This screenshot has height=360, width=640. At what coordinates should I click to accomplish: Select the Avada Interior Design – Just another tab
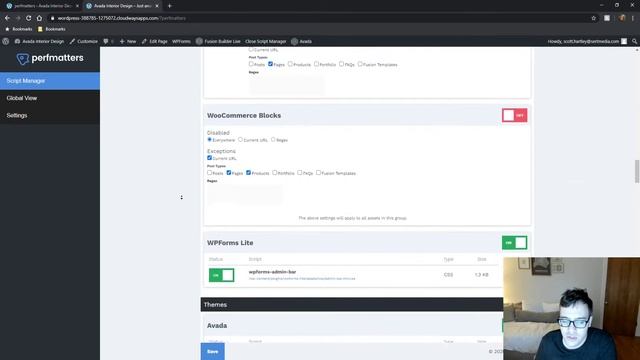tap(122, 6)
